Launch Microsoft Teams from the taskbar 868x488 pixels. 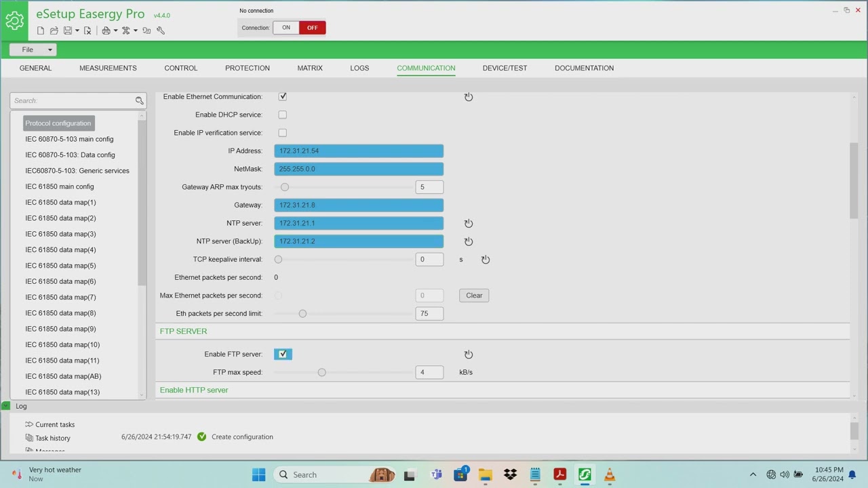pyautogui.click(x=436, y=475)
